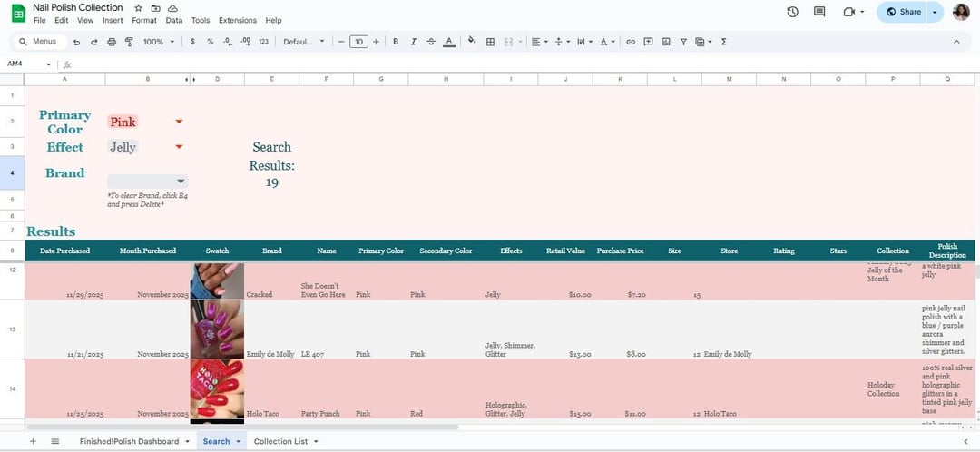Click the add new sheet button
The image size is (980, 452).
(x=34, y=441)
